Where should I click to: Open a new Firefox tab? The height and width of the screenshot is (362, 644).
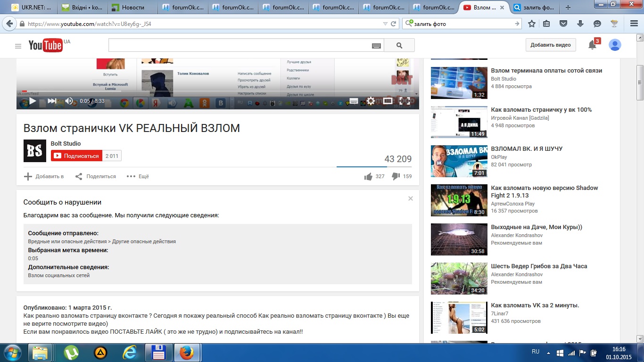coord(568,8)
